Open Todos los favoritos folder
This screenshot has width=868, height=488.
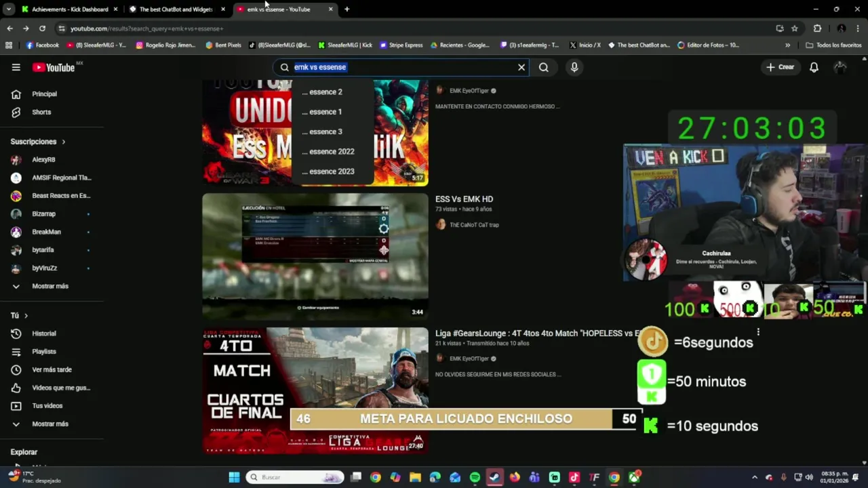tap(833, 45)
